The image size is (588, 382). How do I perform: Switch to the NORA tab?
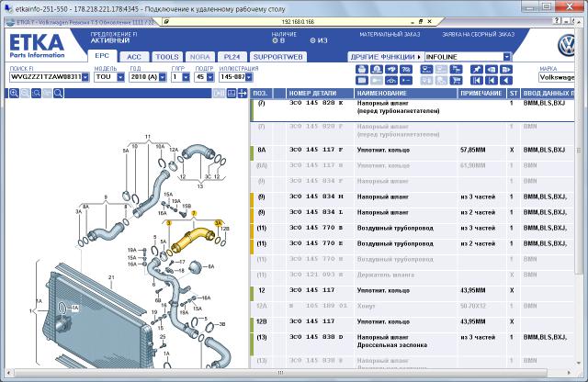pyautogui.click(x=200, y=57)
